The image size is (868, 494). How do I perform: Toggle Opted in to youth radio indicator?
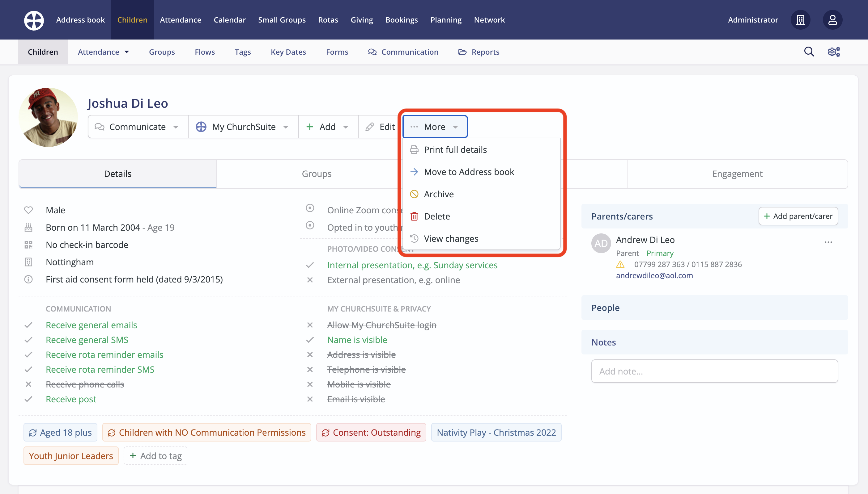310,225
